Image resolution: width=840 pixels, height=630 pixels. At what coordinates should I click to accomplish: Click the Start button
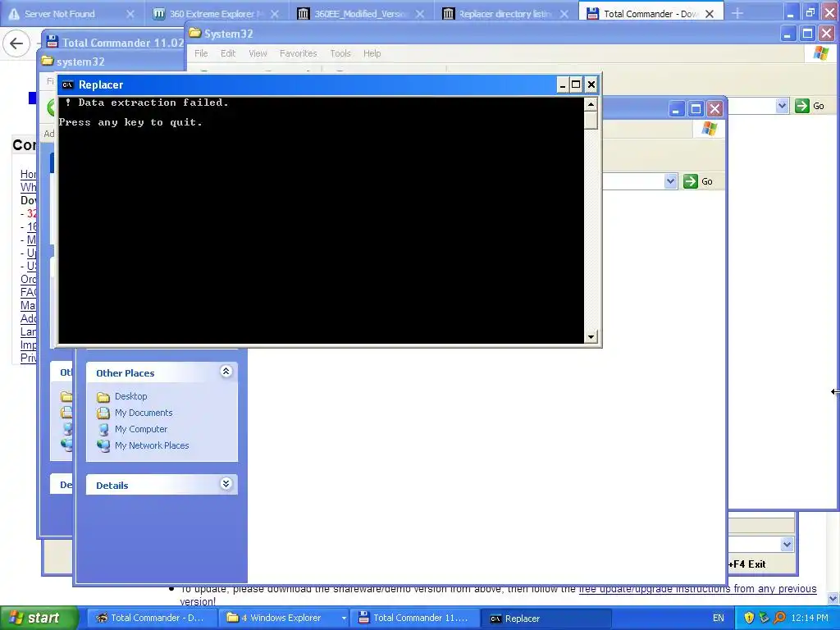pos(39,619)
